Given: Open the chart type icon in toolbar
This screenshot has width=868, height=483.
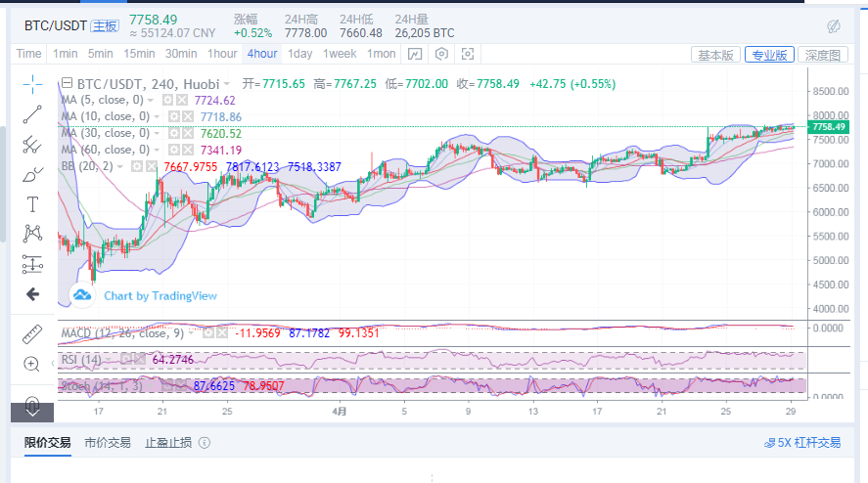Looking at the screenshot, I should pos(415,54).
